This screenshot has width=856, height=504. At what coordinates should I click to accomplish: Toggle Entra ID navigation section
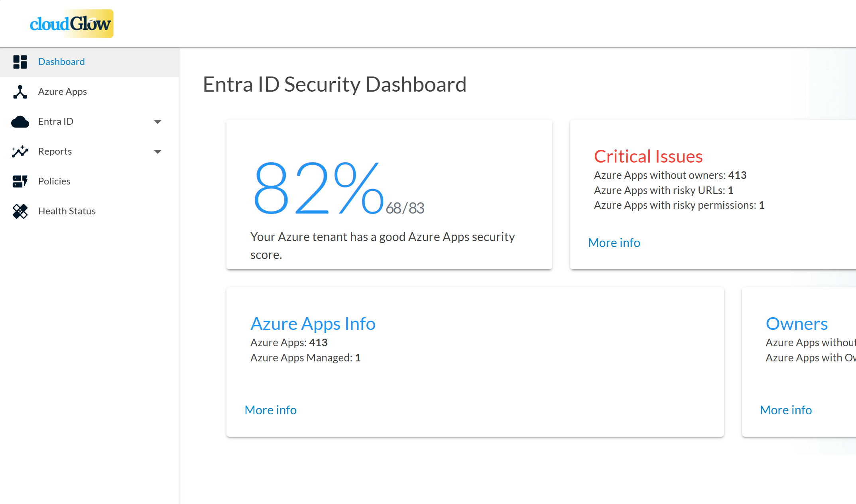[157, 121]
